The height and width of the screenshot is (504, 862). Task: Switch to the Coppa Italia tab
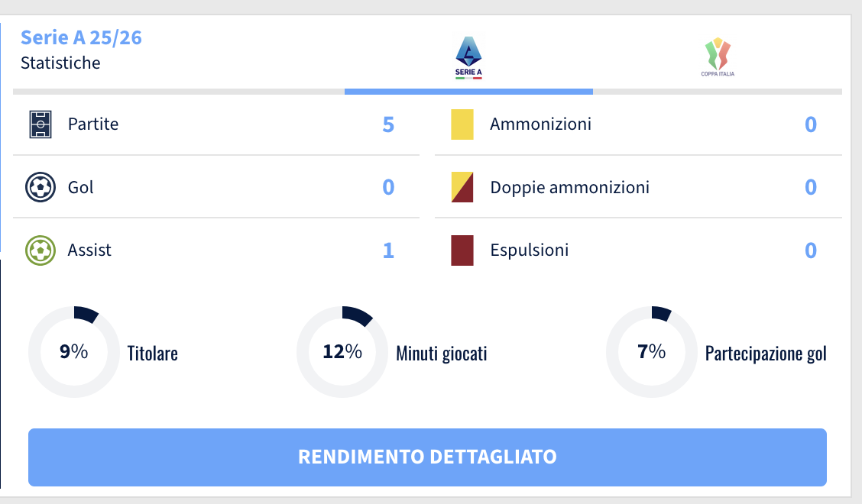pos(718,59)
